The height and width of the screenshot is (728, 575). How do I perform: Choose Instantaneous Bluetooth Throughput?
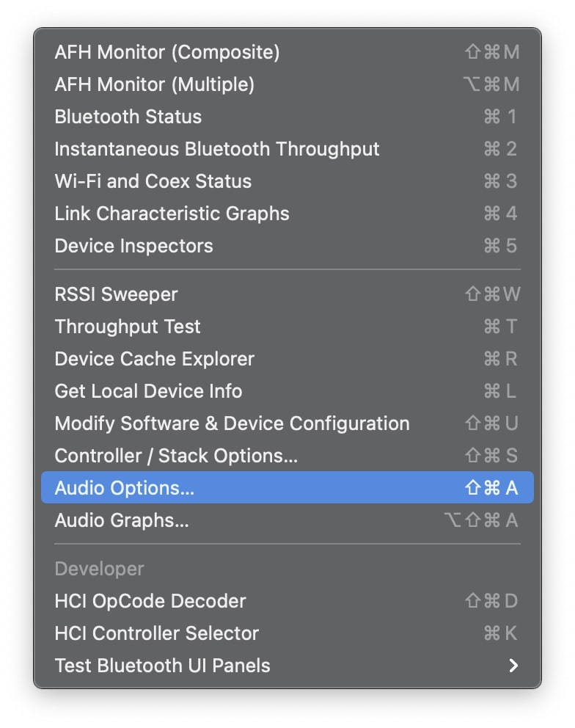click(287, 149)
